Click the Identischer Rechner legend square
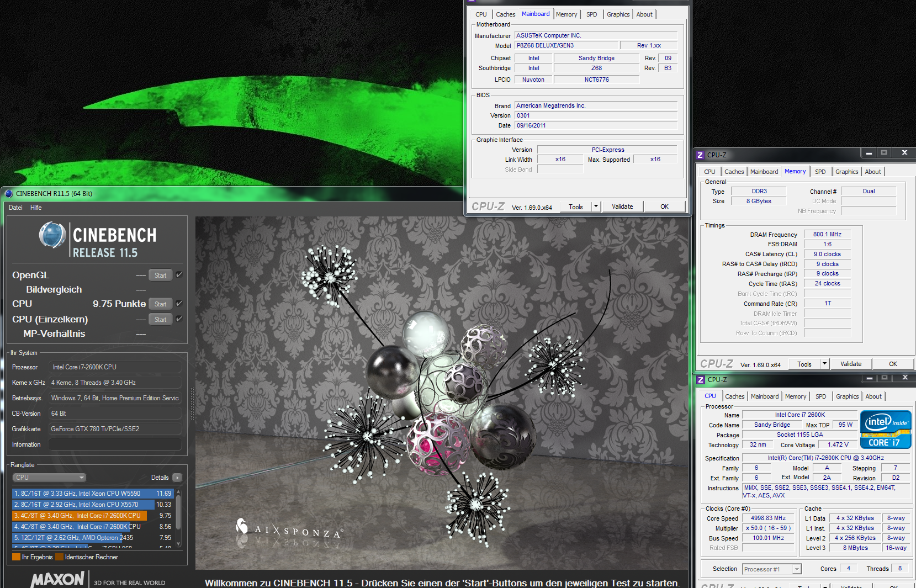This screenshot has height=588, width=916. 59,557
